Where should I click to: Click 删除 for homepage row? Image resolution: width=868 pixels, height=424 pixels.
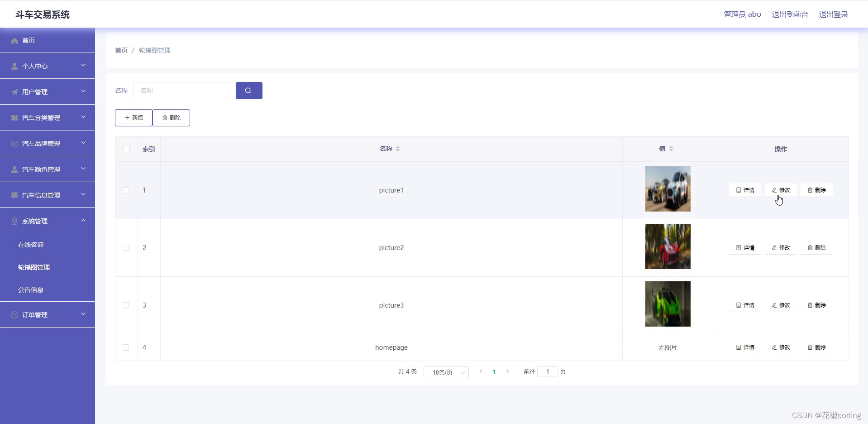pos(816,347)
